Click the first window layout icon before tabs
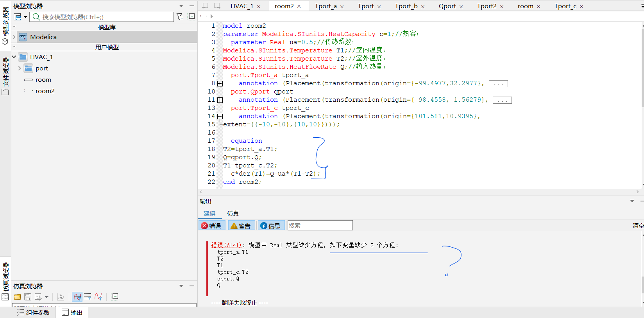Image resolution: width=644 pixels, height=318 pixels. [x=205, y=5]
